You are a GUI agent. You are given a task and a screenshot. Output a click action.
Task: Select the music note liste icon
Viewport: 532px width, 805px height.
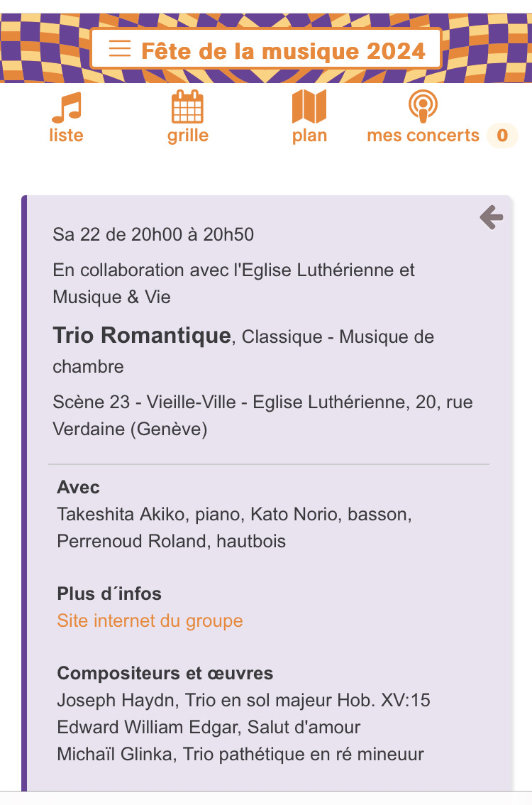67,106
